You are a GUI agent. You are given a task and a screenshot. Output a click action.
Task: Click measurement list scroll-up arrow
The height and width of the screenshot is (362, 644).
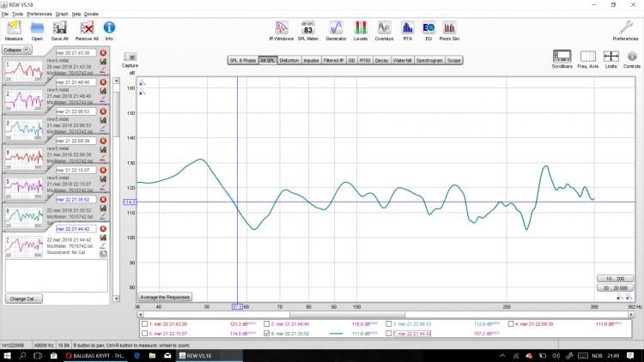(x=116, y=81)
